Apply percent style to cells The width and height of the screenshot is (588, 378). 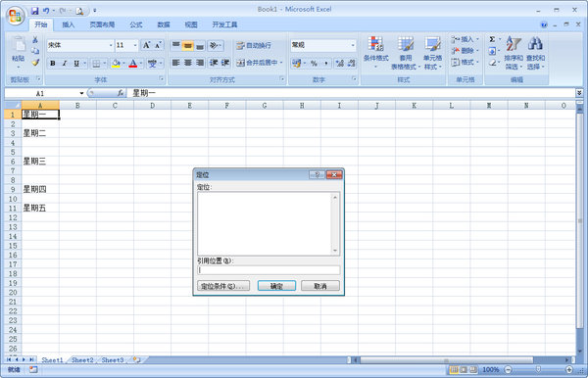click(x=314, y=64)
